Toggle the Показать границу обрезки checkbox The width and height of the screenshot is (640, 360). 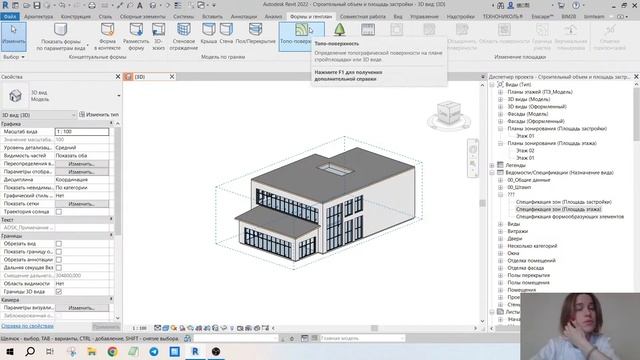(x=59, y=252)
